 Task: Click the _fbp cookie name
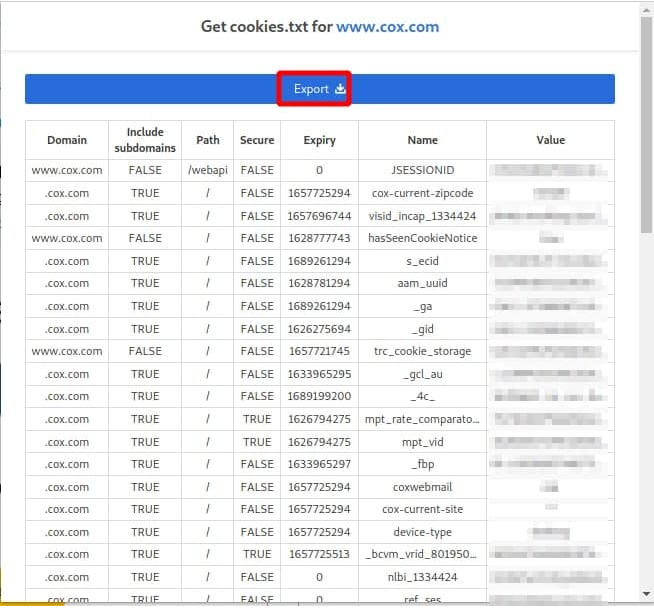(423, 464)
